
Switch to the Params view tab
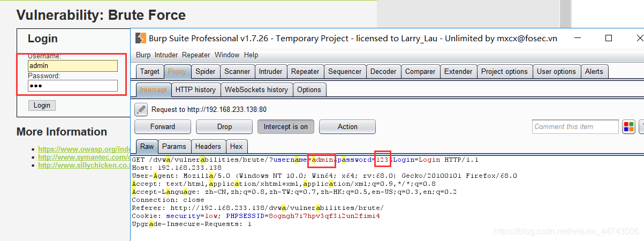175,146
